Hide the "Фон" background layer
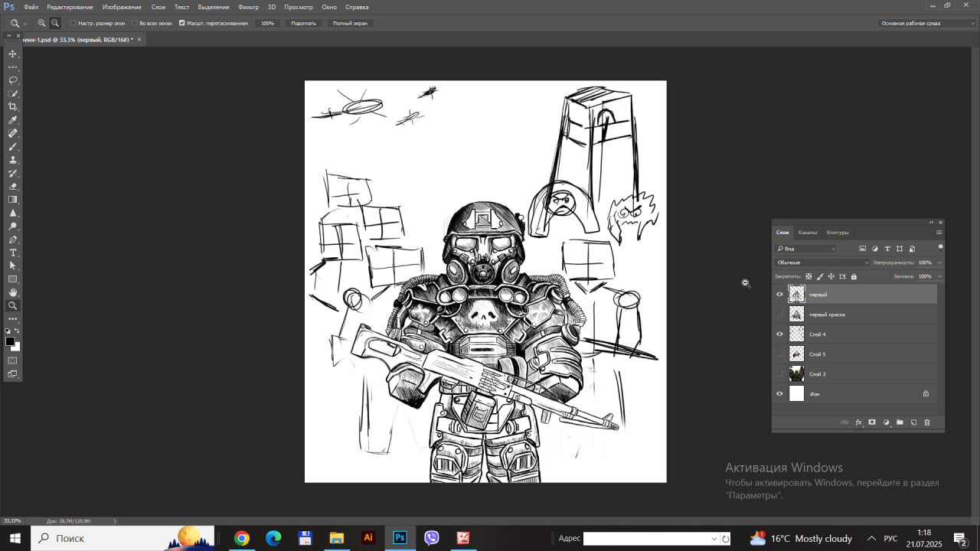Viewport: 980px width, 551px height. tap(779, 394)
